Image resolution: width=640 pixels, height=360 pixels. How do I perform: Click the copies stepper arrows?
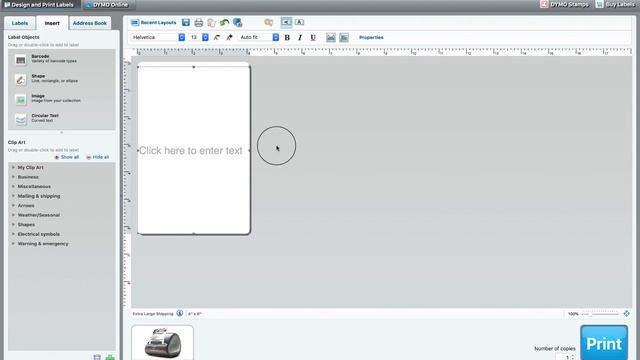point(573,357)
